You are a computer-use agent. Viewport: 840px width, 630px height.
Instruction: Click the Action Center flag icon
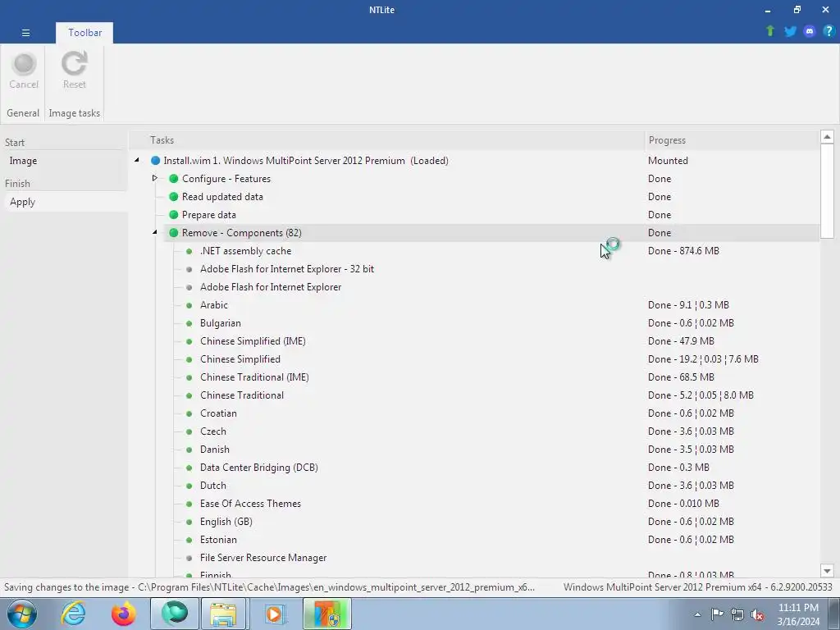[x=717, y=614]
